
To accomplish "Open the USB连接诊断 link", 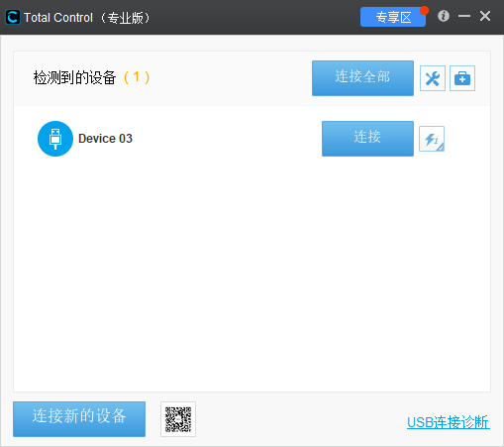I will click(449, 422).
